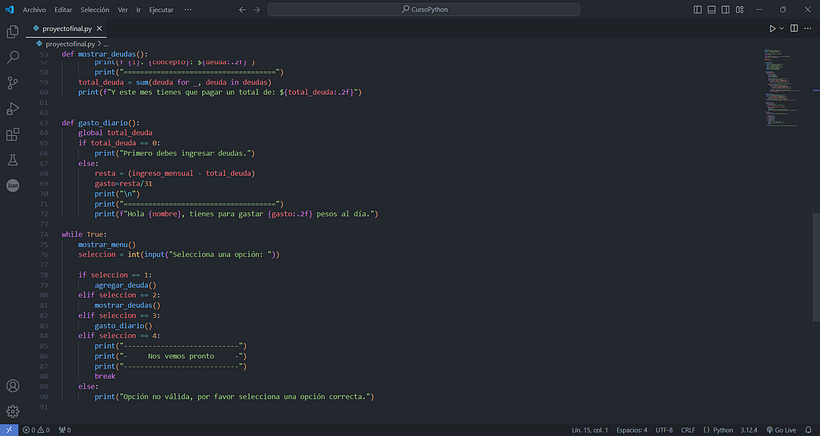820x436 pixels.
Task: Open the Search view in activity bar
Action: click(x=13, y=57)
